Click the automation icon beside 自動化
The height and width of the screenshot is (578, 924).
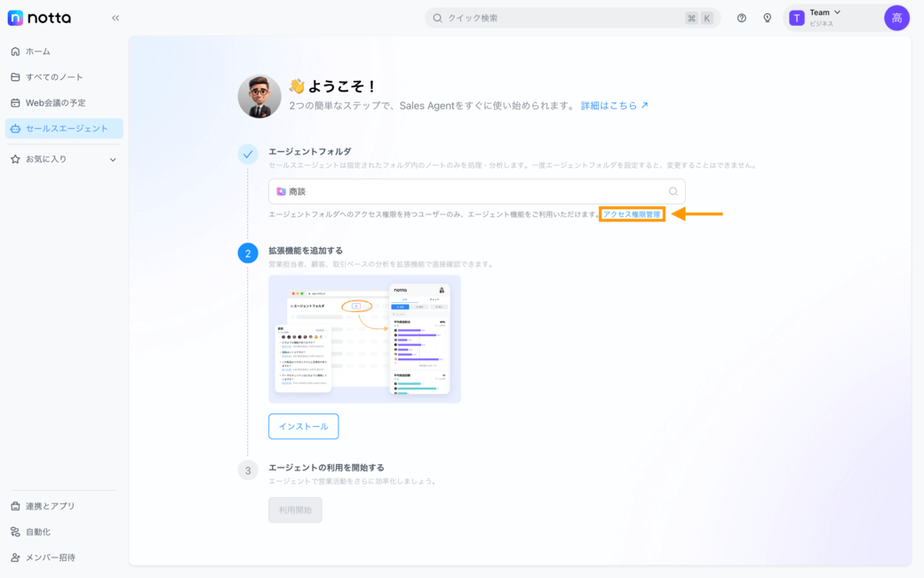15,532
